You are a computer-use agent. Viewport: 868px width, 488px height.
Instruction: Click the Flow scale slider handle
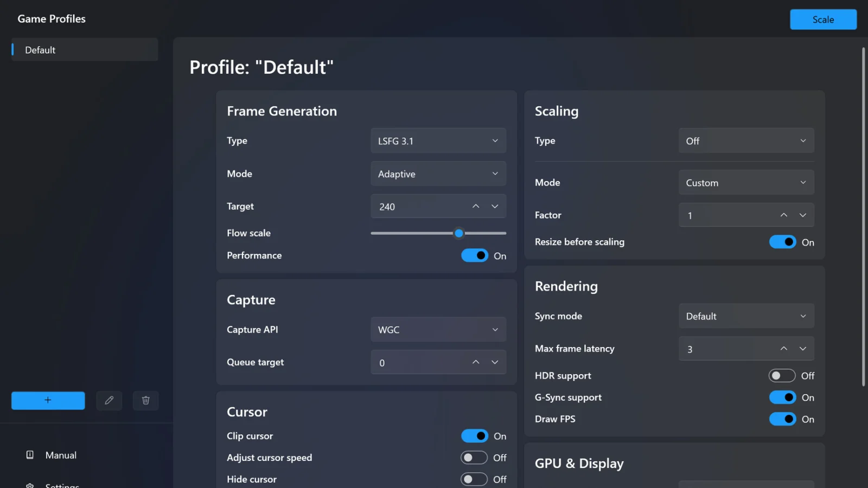pyautogui.click(x=459, y=233)
